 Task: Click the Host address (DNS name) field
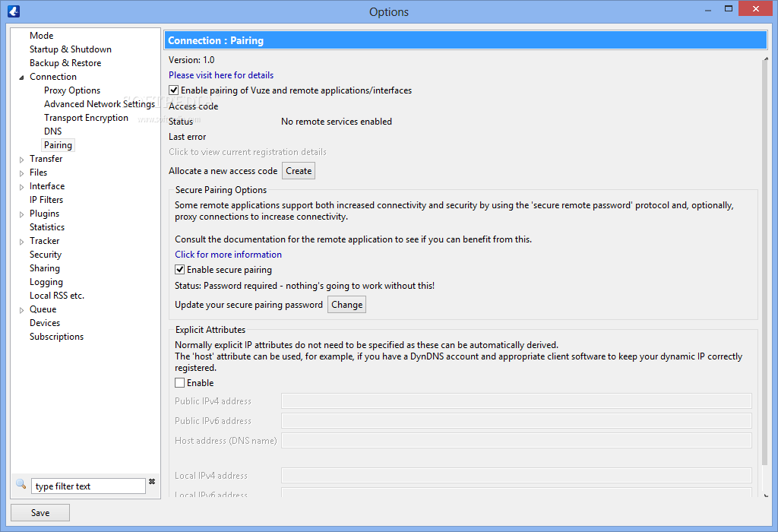point(517,441)
